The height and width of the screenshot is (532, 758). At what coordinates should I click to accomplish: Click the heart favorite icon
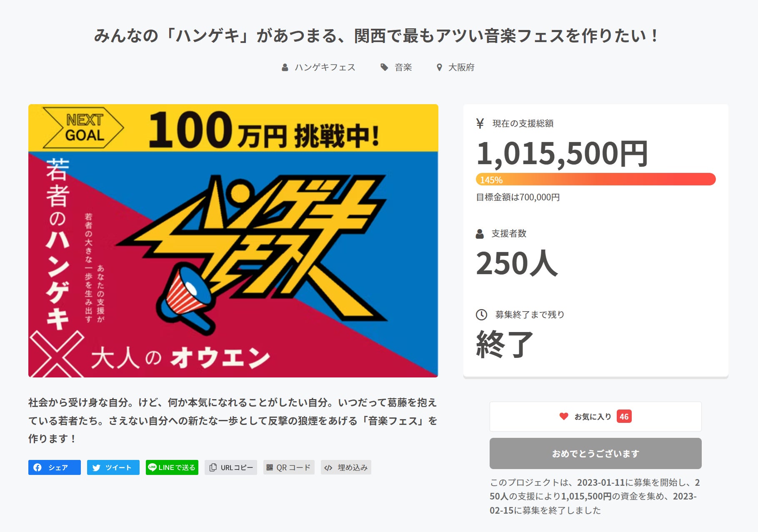click(x=563, y=416)
